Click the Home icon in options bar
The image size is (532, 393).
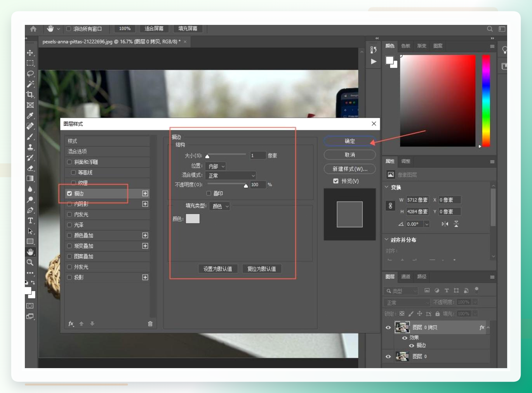pyautogui.click(x=33, y=29)
